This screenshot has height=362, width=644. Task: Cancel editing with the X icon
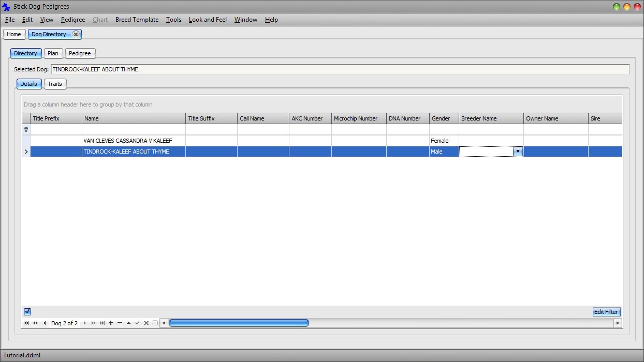tap(145, 323)
